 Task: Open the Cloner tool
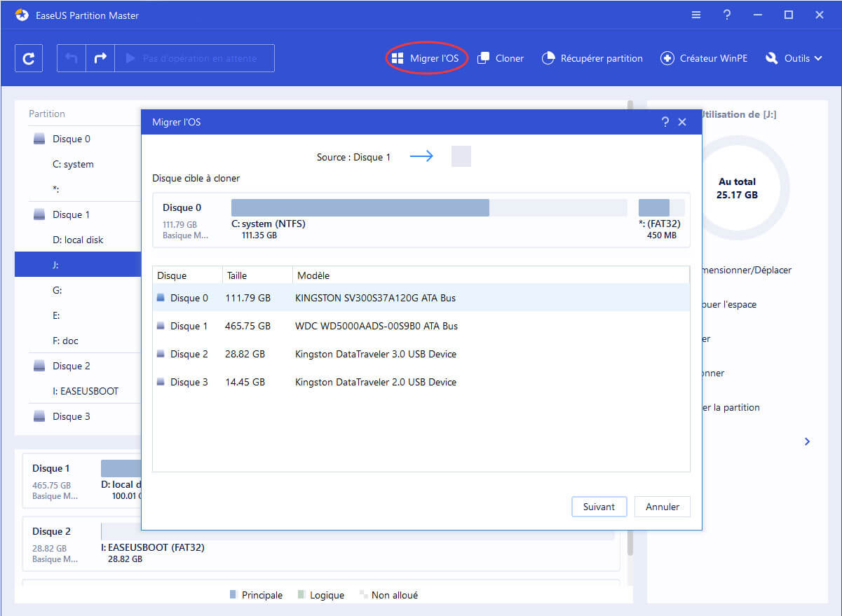coord(501,58)
